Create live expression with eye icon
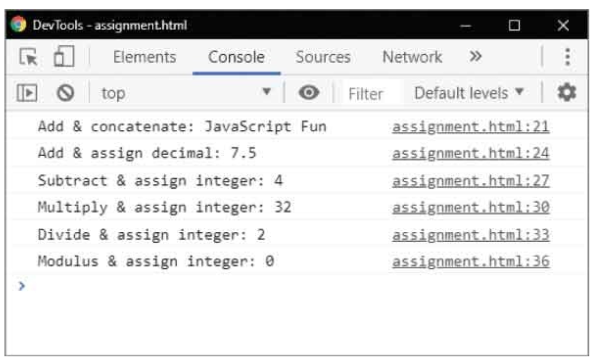 (x=309, y=93)
